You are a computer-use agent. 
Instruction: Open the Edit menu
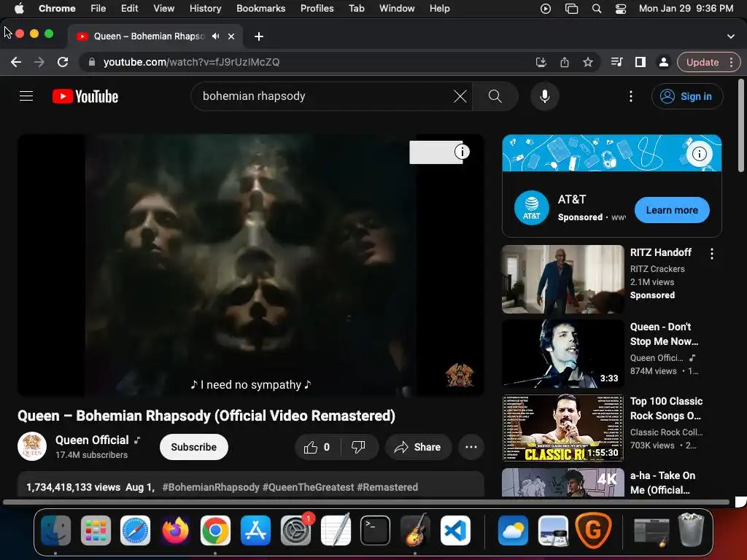[x=129, y=8]
